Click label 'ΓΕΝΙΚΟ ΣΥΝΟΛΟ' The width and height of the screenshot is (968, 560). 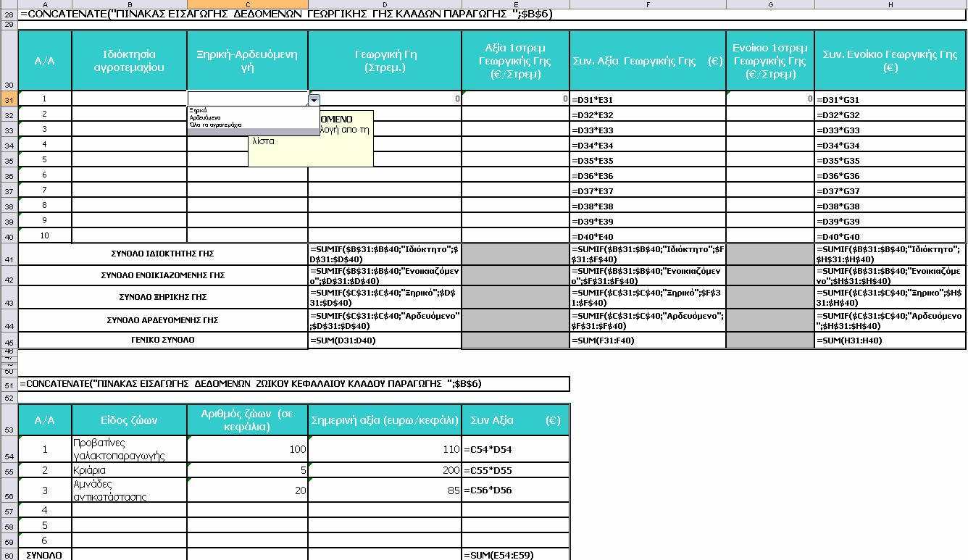[162, 340]
